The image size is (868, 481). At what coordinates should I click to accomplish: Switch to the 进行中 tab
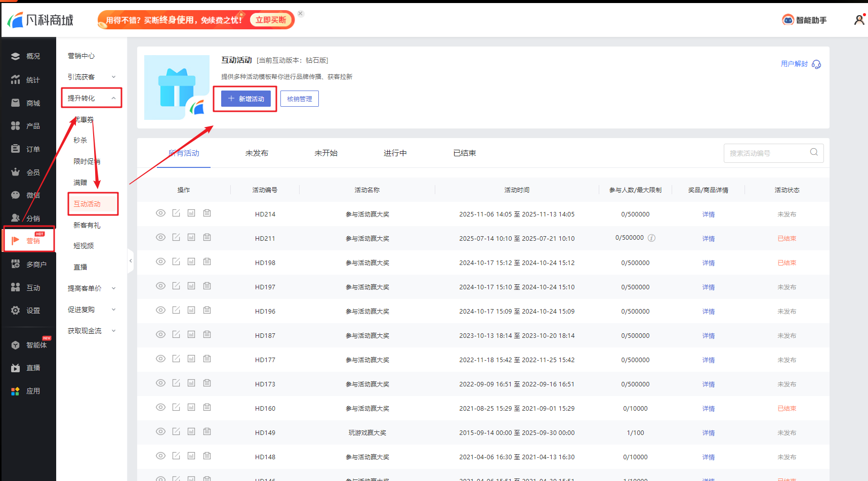click(395, 153)
